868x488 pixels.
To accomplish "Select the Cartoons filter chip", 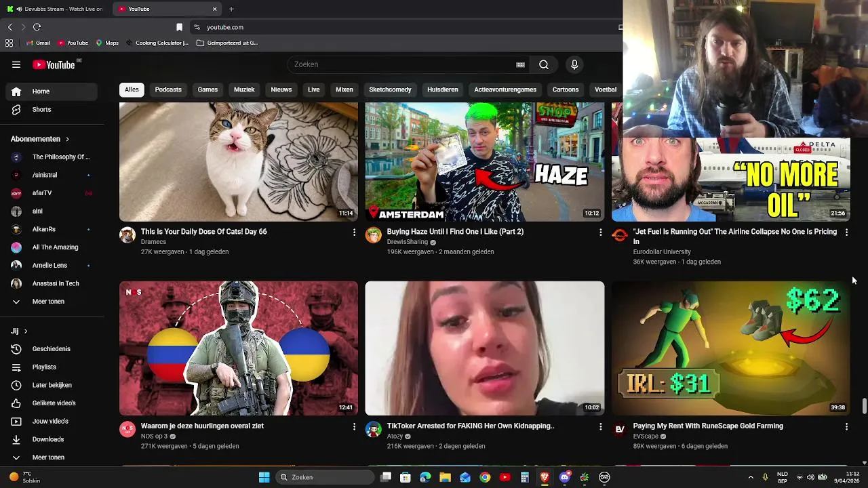I will (566, 89).
